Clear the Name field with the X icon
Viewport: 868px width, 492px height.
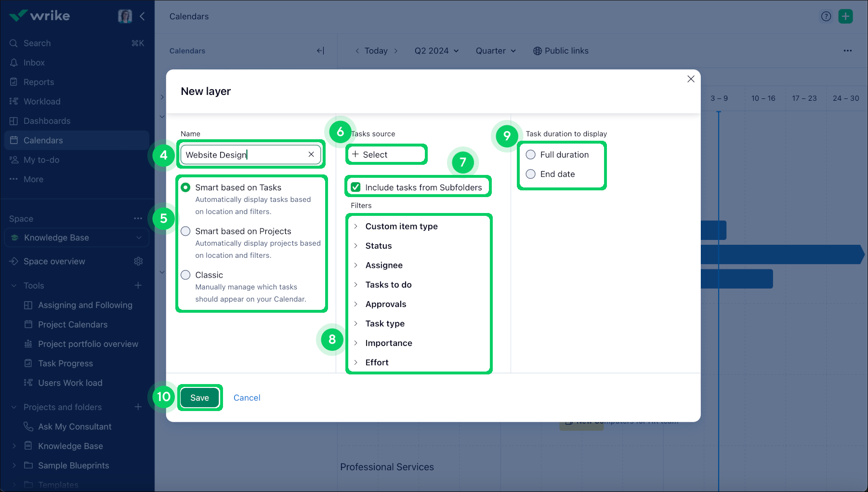pyautogui.click(x=311, y=154)
